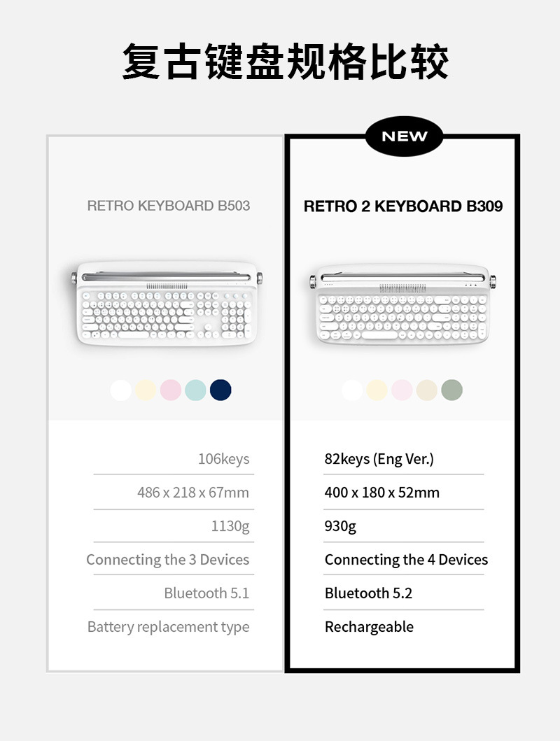The height and width of the screenshot is (741, 560).
Task: Select the mint teal swatch for B503
Action: pos(195,390)
